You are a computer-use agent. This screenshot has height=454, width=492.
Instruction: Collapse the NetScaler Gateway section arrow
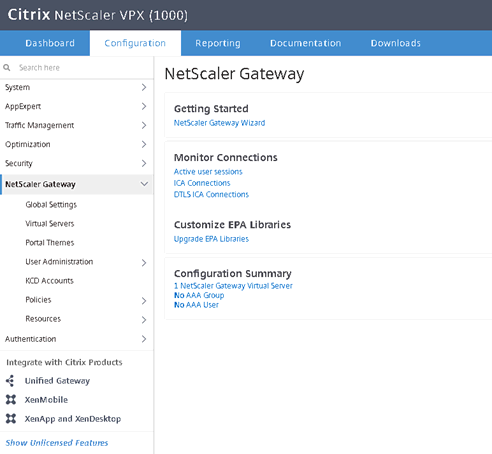pyautogui.click(x=144, y=184)
